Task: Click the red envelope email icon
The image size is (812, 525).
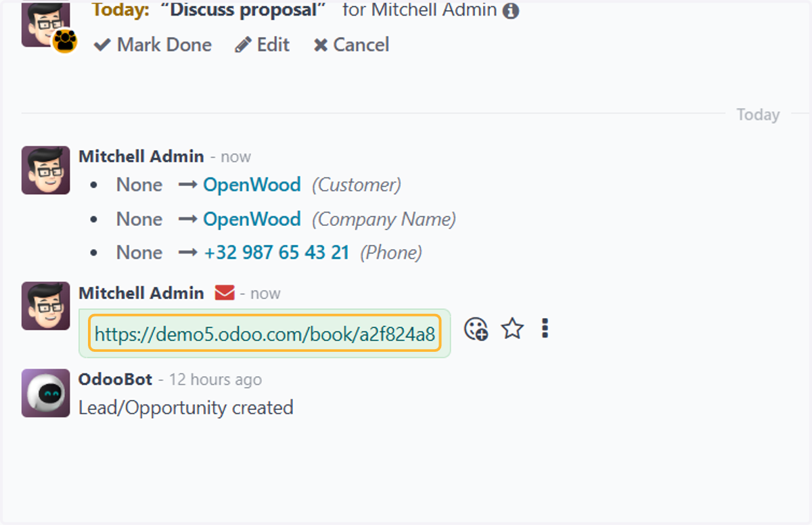Action: click(225, 293)
